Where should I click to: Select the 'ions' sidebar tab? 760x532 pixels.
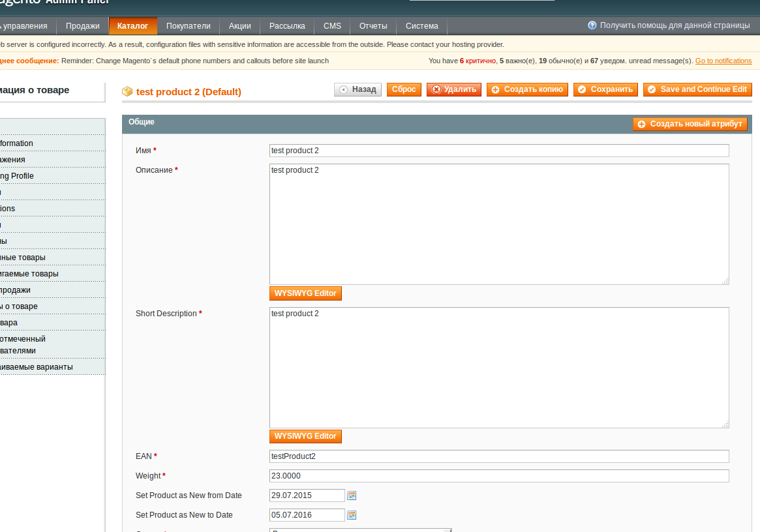tap(52, 209)
